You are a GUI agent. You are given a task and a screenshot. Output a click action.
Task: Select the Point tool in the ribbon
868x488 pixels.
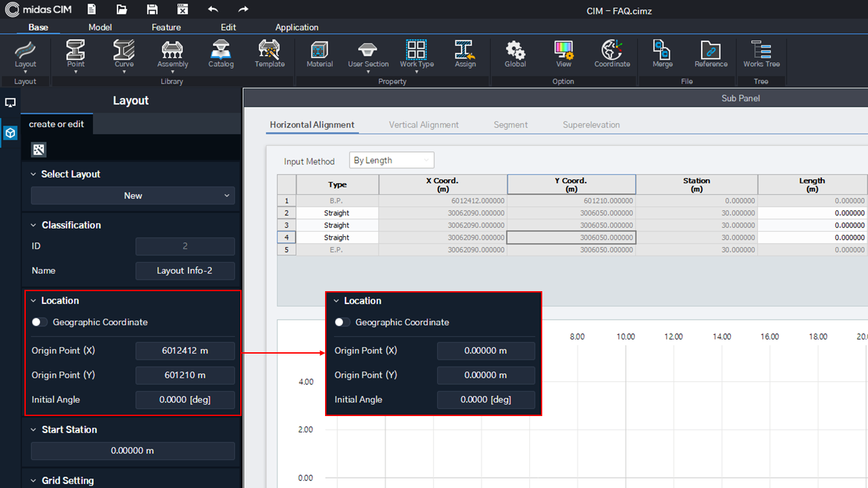[75, 54]
